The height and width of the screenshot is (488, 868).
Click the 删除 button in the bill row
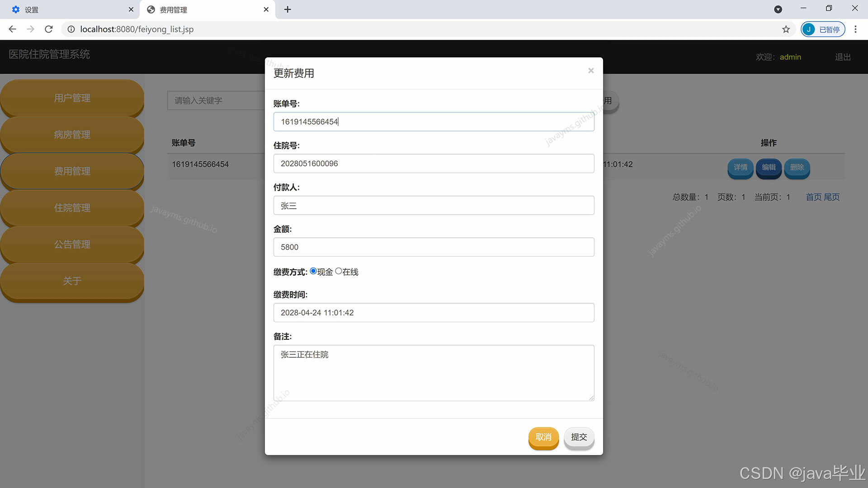pos(797,168)
